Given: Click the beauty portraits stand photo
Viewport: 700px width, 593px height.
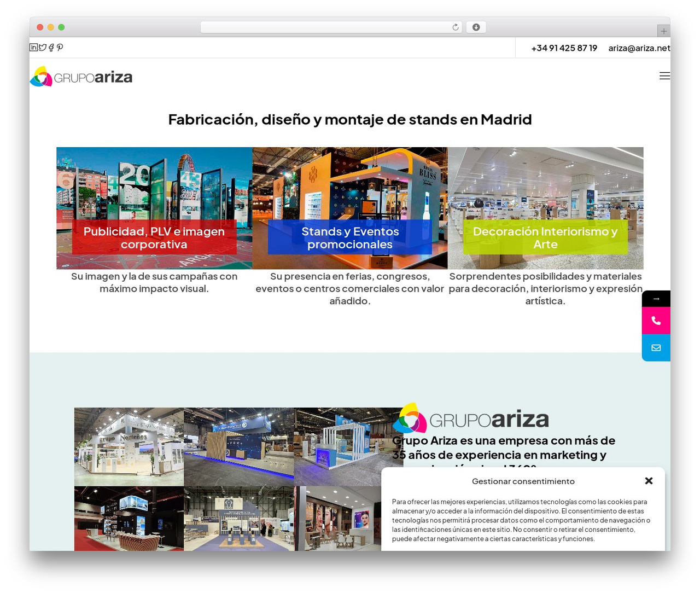Looking at the screenshot, I should point(338,519).
